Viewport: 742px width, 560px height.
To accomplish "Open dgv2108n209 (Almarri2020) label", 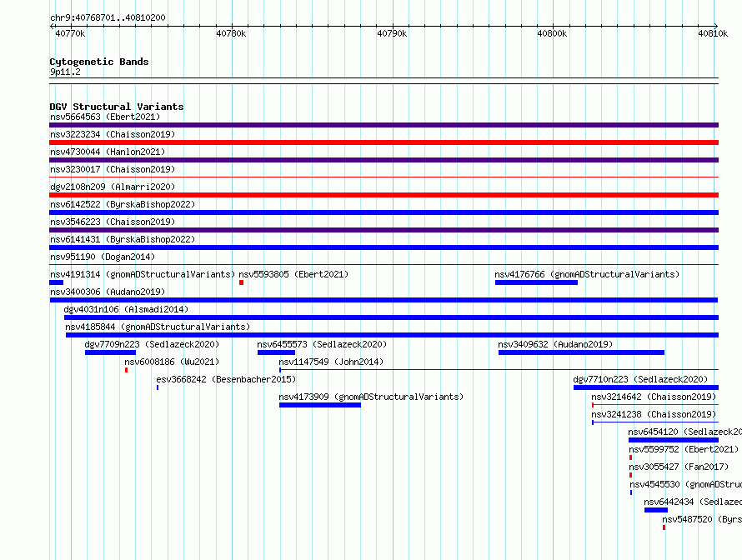I will [113, 187].
